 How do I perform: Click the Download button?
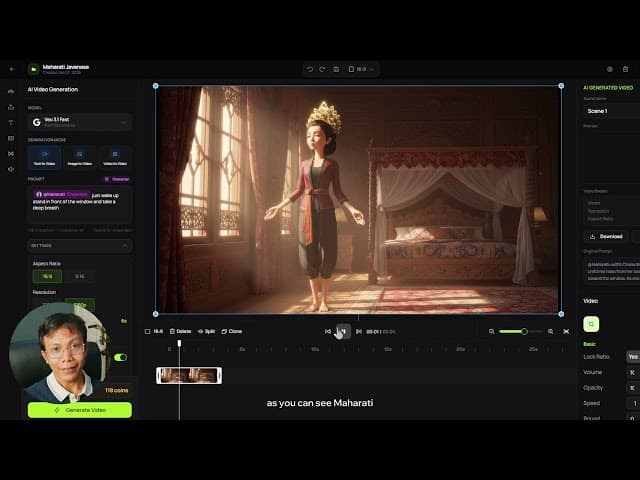click(x=606, y=236)
